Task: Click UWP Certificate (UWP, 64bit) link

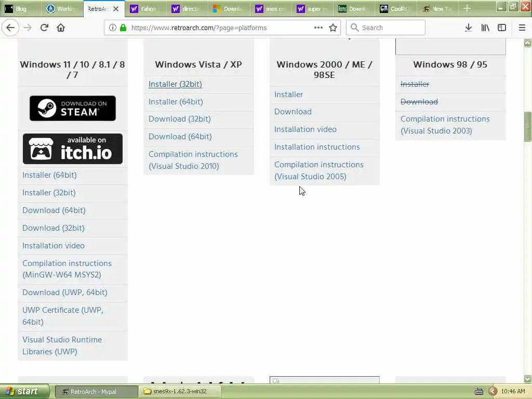Action: click(63, 316)
